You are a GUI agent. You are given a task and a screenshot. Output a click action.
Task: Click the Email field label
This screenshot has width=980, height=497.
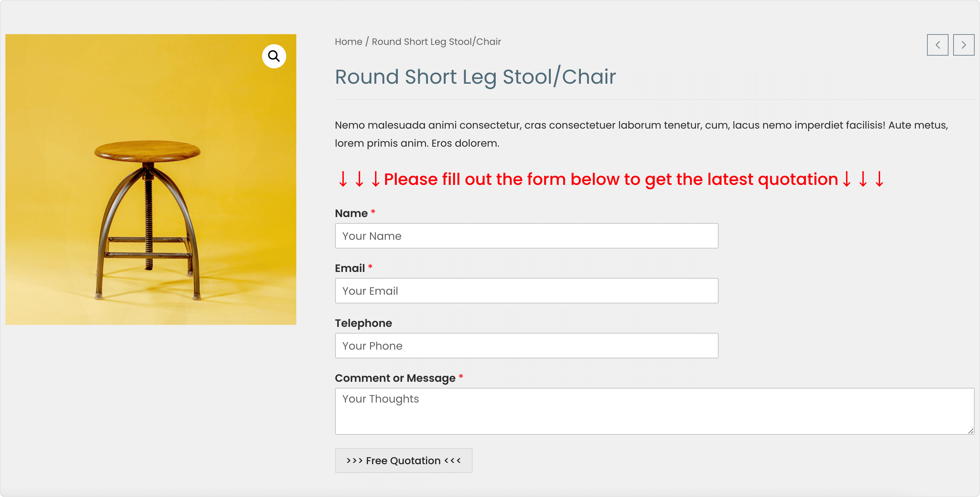[x=350, y=269]
